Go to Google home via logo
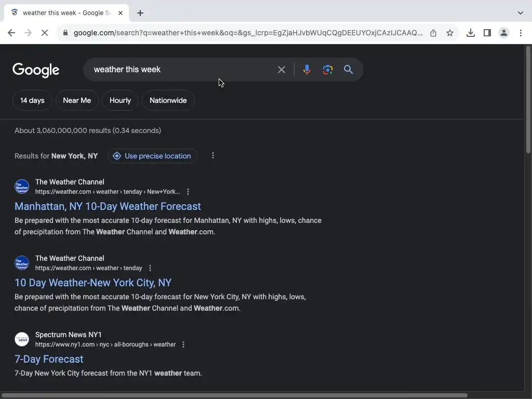Screen dimensions: 532x399 click(36, 70)
